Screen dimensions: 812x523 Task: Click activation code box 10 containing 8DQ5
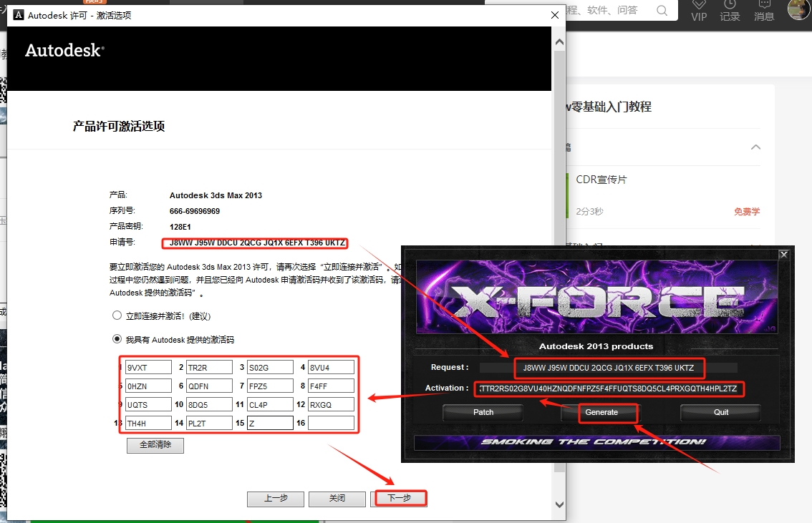point(209,404)
